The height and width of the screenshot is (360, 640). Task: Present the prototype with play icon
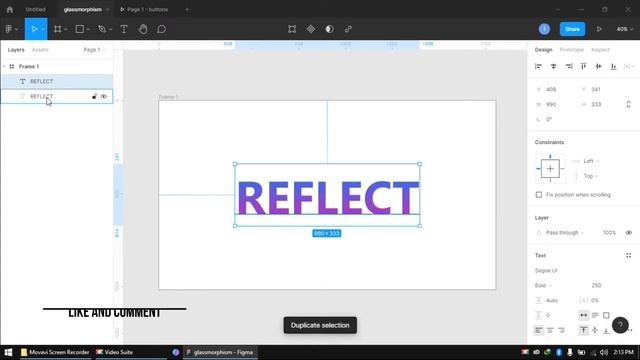[599, 29]
